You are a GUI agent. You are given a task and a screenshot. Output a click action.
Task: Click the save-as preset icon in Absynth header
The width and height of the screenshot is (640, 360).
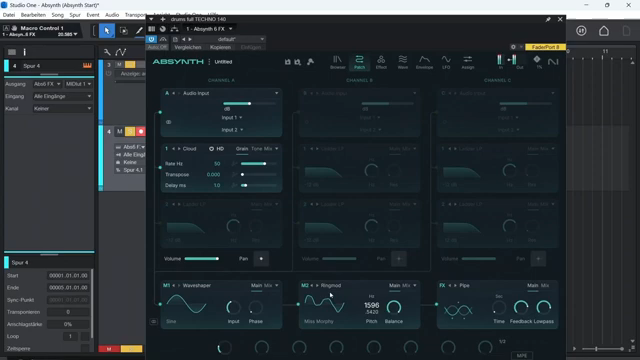(298, 62)
